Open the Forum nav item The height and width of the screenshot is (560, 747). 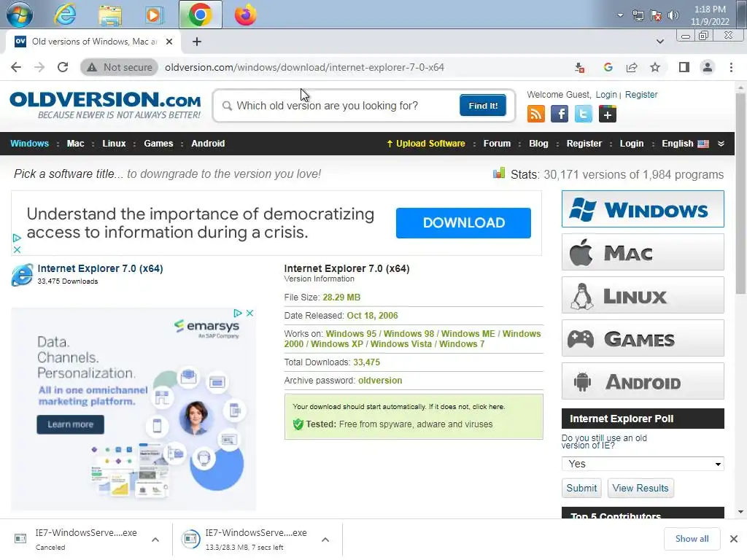click(497, 144)
